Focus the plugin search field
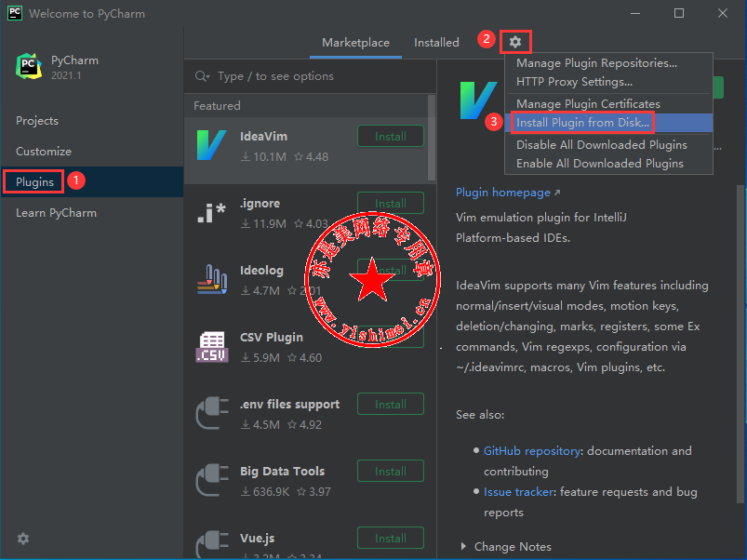747x560 pixels. [x=310, y=76]
